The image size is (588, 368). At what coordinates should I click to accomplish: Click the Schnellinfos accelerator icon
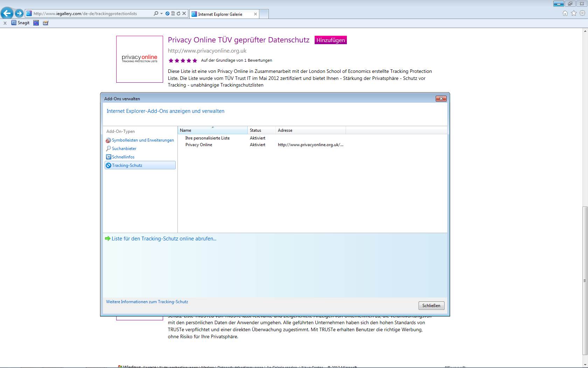tap(108, 157)
